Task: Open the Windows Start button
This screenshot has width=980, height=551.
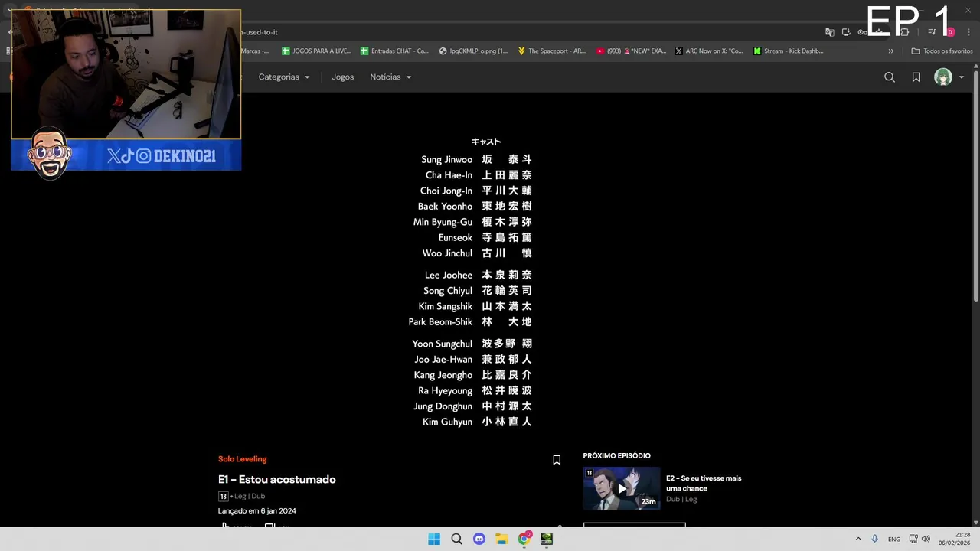Action: click(x=434, y=539)
